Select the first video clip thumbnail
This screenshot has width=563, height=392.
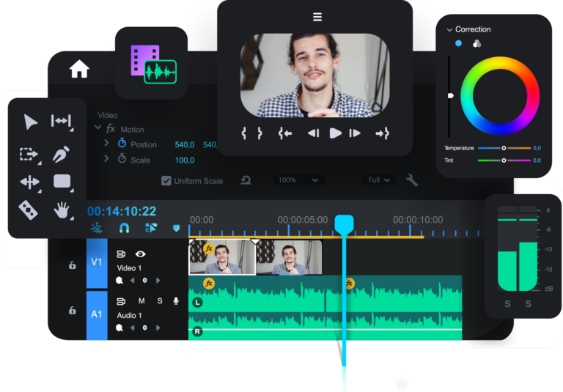tap(221, 257)
